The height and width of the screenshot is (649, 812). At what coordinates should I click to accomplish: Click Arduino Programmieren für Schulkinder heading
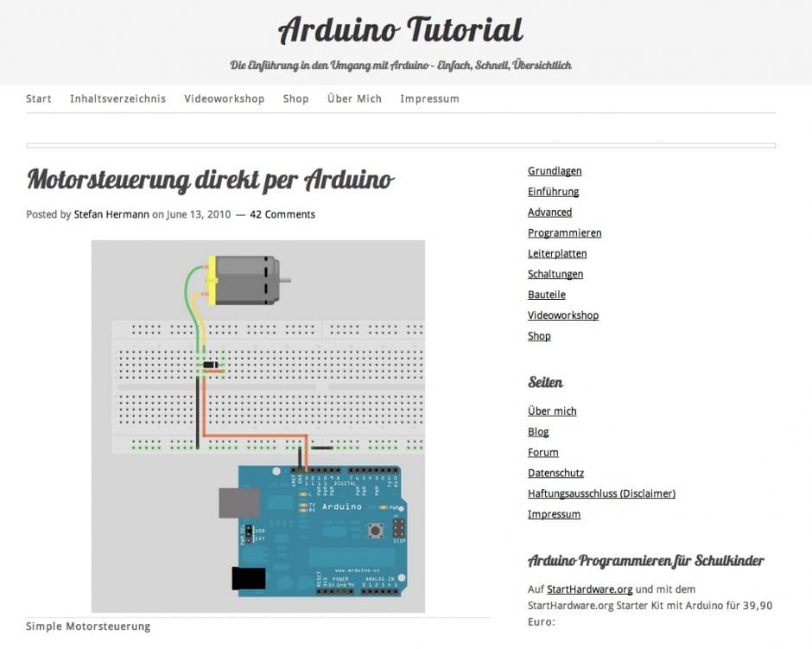pos(646,561)
